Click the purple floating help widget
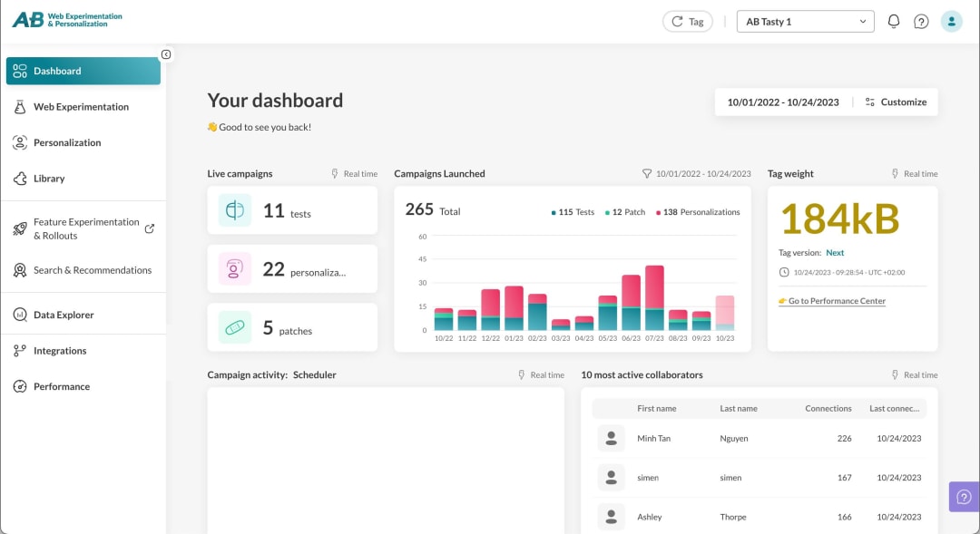 964,497
